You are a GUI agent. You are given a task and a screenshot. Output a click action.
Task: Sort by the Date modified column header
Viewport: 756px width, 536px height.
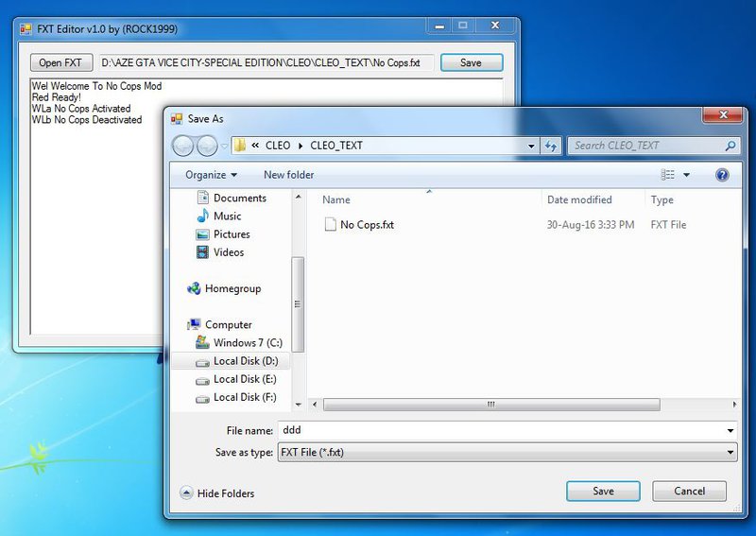(579, 199)
